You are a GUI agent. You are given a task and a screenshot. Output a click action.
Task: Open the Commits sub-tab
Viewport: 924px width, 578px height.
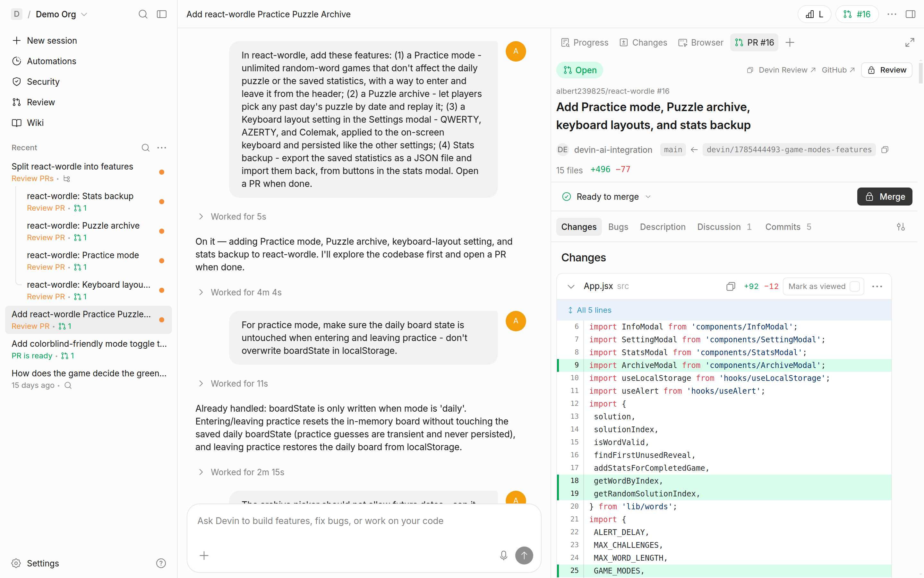[x=788, y=227]
